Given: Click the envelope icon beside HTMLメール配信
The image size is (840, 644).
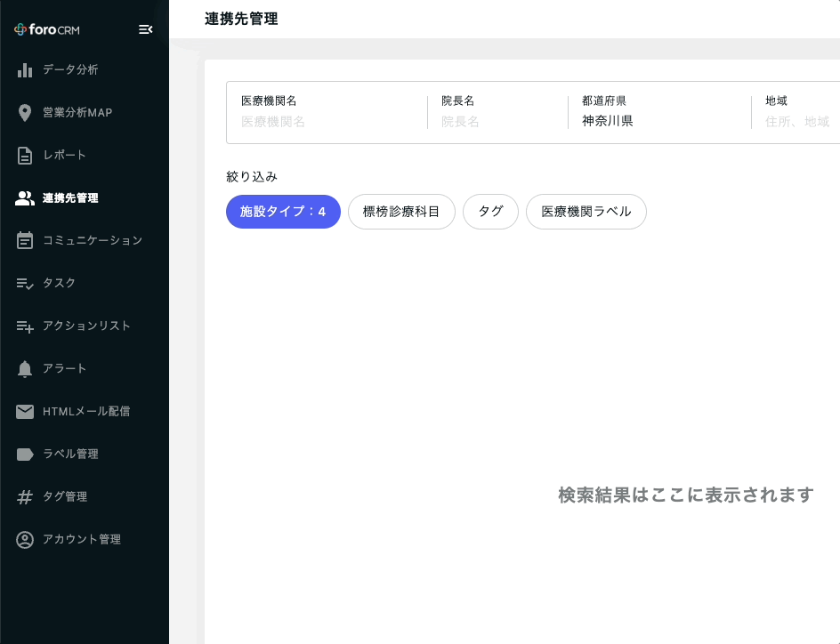Looking at the screenshot, I should [x=25, y=411].
